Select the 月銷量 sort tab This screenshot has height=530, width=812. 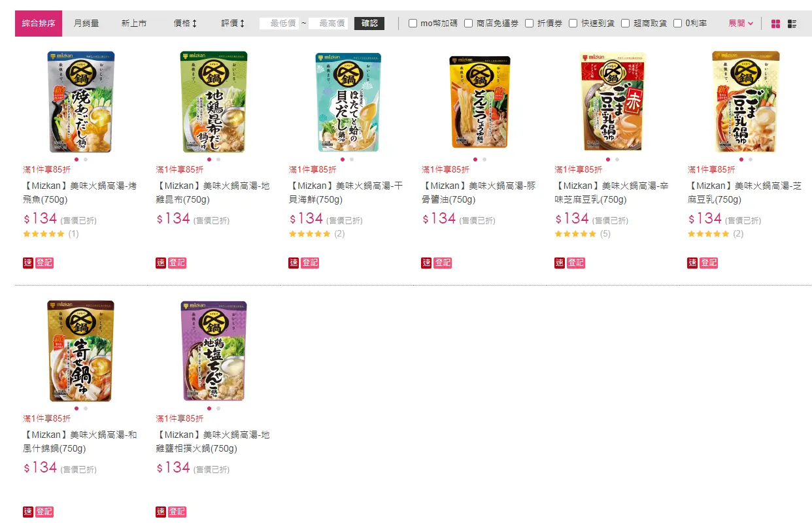tap(86, 24)
